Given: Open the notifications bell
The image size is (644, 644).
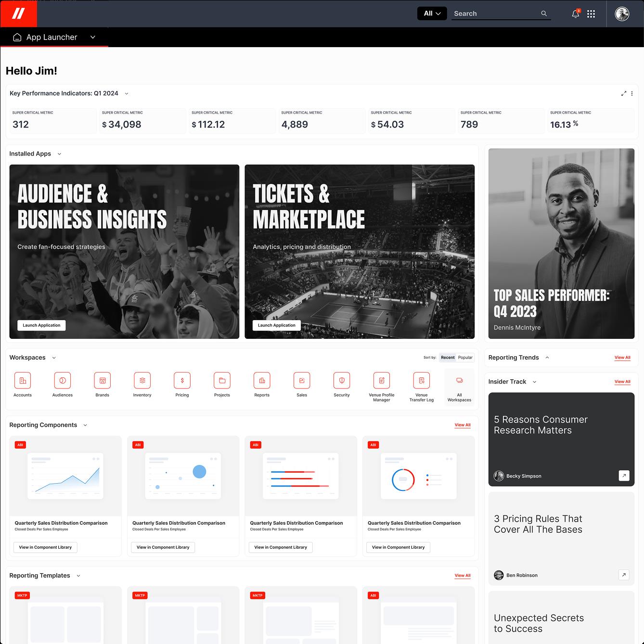Looking at the screenshot, I should click(576, 13).
